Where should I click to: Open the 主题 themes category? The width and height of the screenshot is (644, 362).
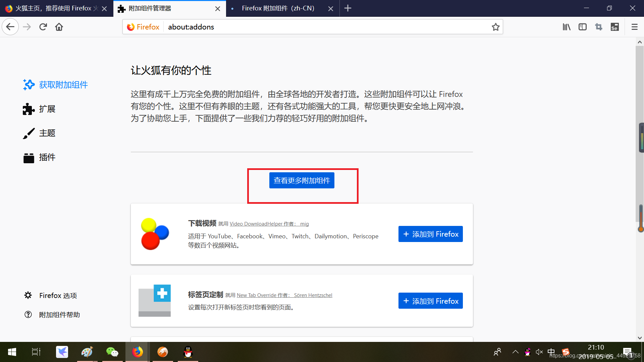pos(39,133)
